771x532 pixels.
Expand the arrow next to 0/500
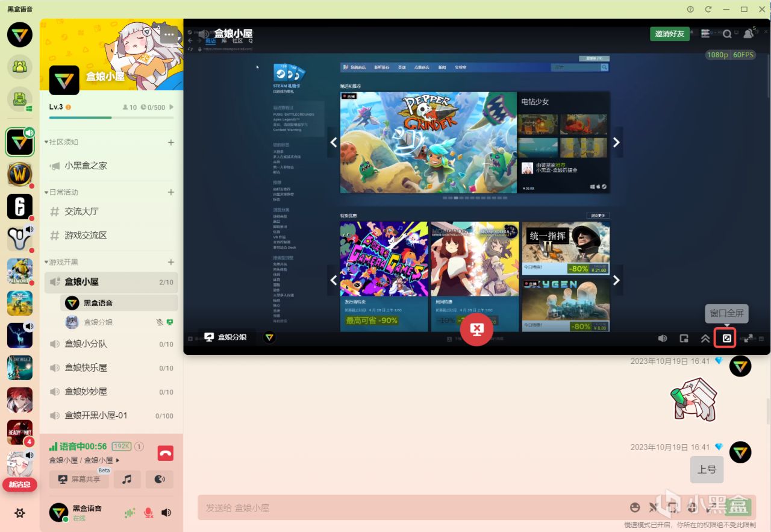click(x=172, y=107)
